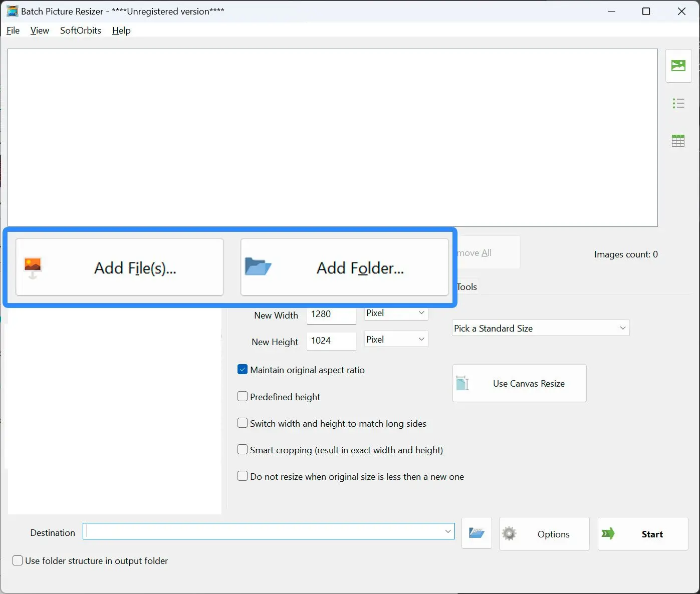Enable Predefined height checkbox
Viewport: 700px width, 594px height.
tap(243, 396)
